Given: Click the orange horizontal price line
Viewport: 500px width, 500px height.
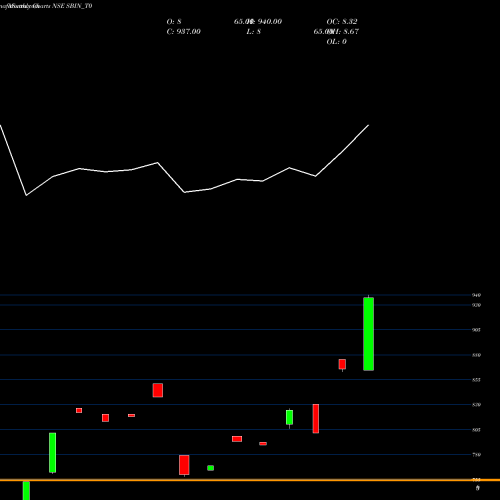Looking at the screenshot, I should point(250,480).
